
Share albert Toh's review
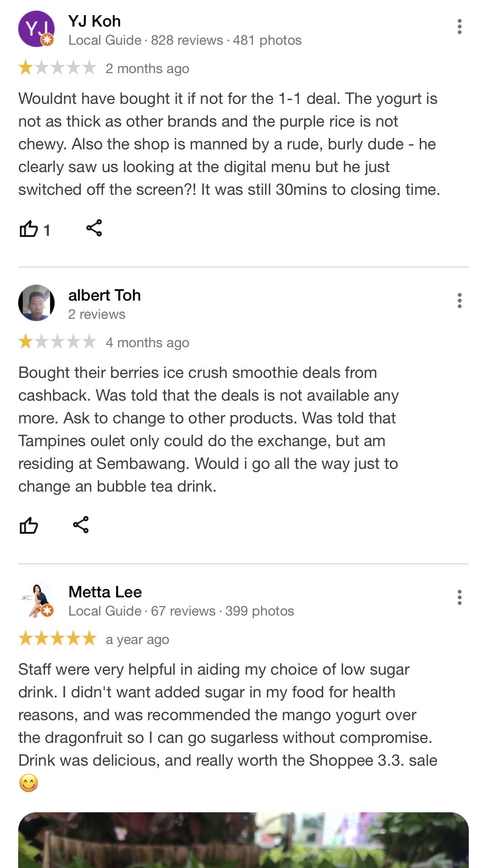[81, 525]
